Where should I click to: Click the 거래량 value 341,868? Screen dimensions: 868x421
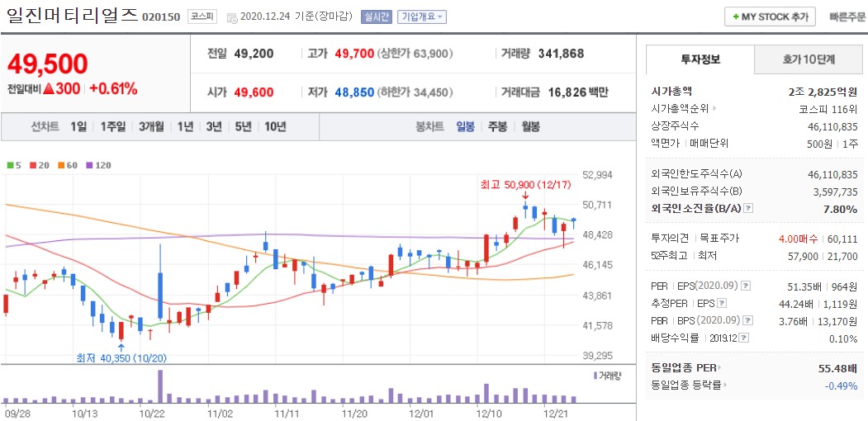561,54
